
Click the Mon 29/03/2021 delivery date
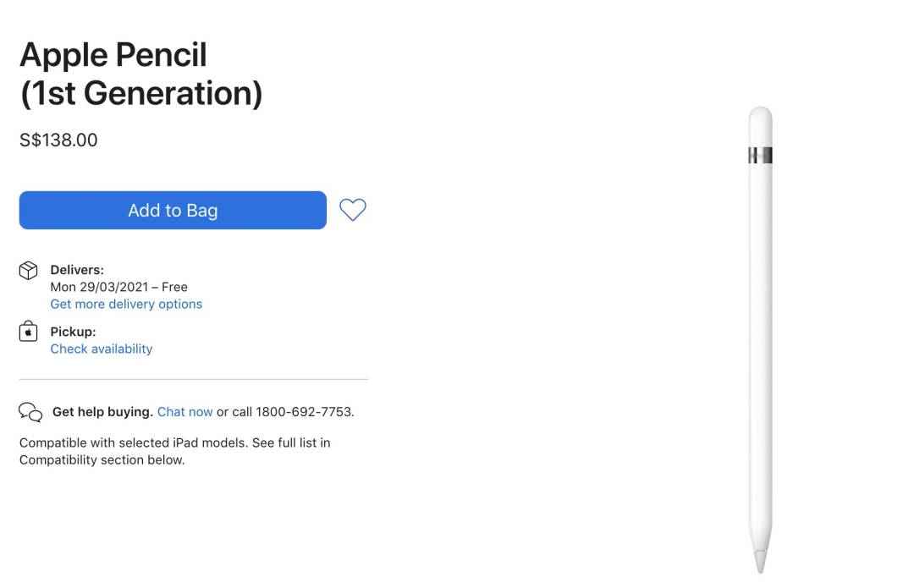point(103,287)
